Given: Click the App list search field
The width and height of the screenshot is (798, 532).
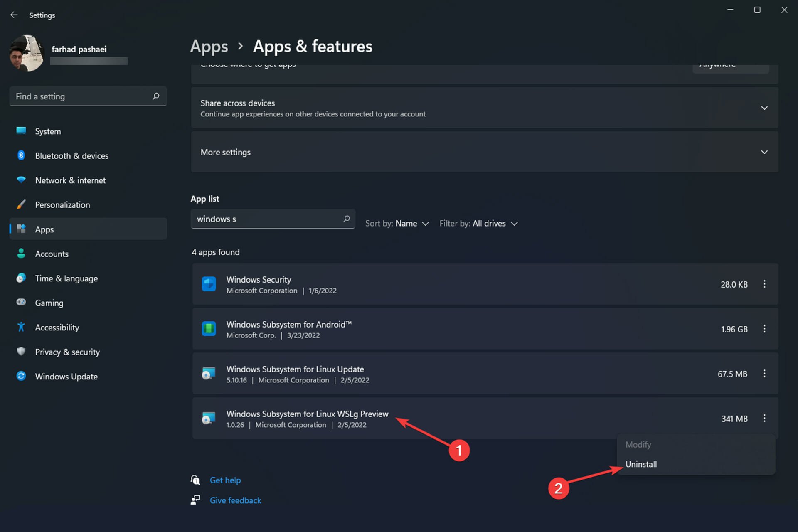Looking at the screenshot, I should [273, 219].
